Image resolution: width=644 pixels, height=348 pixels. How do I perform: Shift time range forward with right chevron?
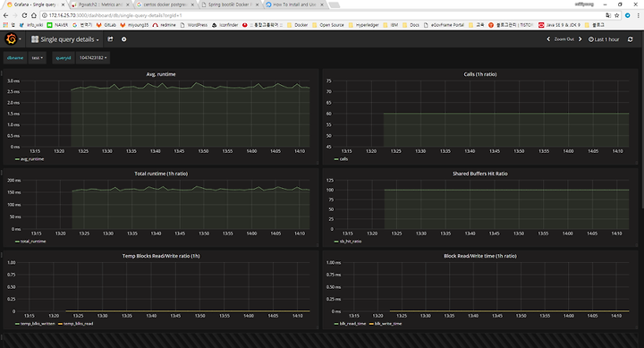(x=580, y=39)
